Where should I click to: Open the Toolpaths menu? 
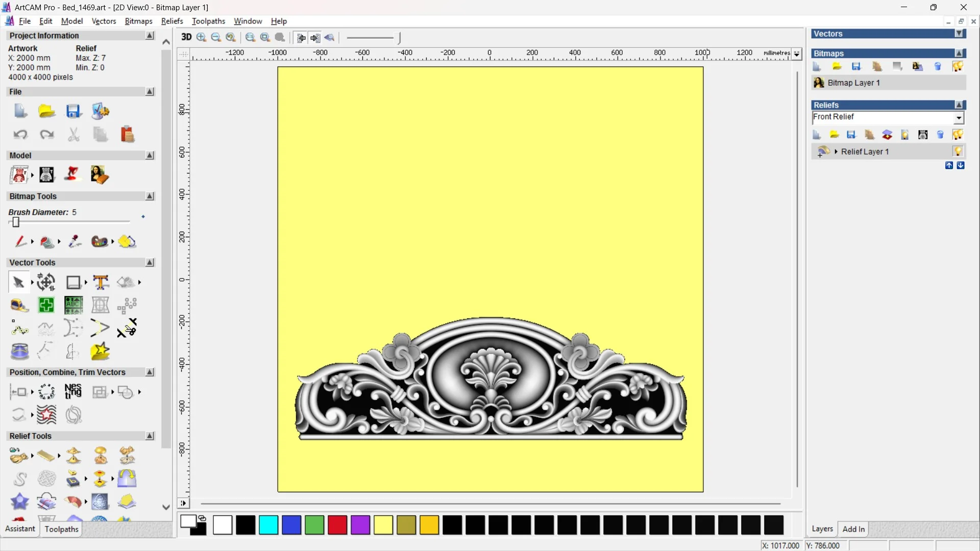208,21
